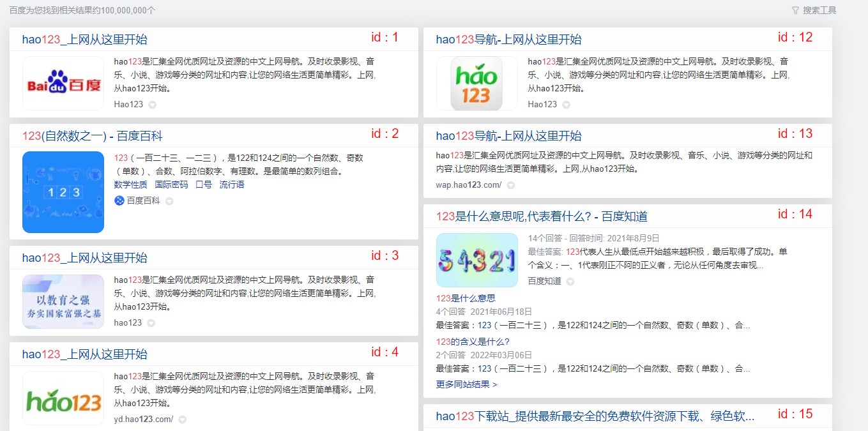This screenshot has height=431, width=868.
Task: Click the 14个回答 - 回答时间: 2021年8月9日 text
Action: pyautogui.click(x=594, y=238)
